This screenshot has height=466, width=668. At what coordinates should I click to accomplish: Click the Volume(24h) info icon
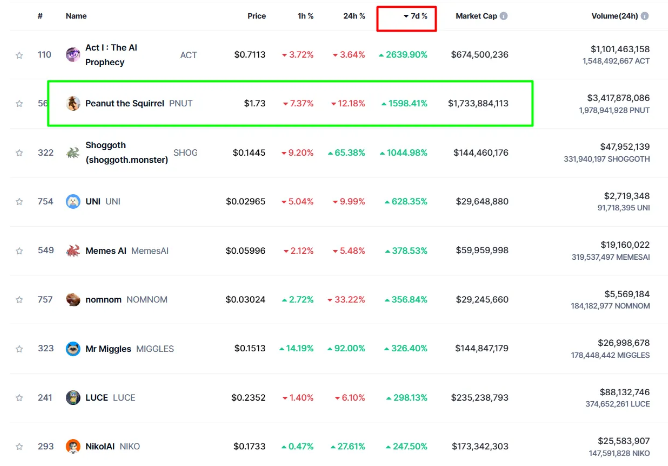click(645, 16)
